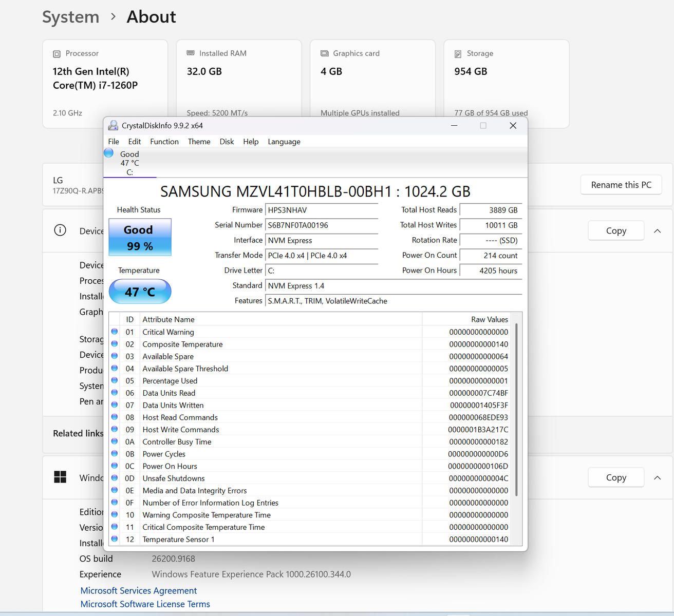Go back to System via breadcrumb
Image resolution: width=674 pixels, height=616 pixels.
point(71,17)
